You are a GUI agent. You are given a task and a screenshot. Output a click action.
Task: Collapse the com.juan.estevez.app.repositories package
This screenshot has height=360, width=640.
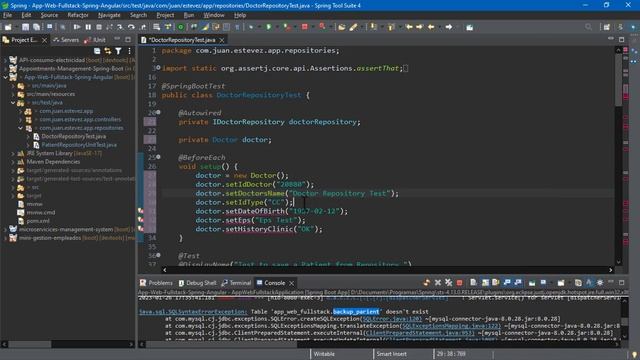click(x=20, y=128)
